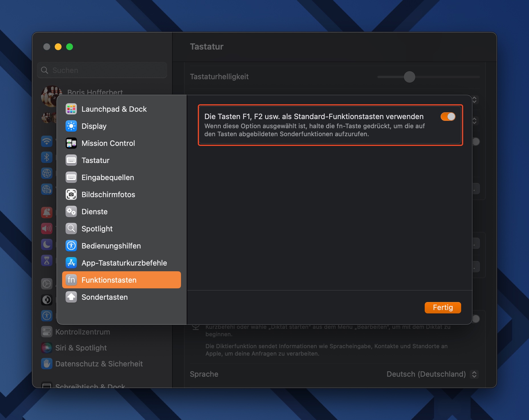This screenshot has height=420, width=529.
Task: Click the Bedienungshilfen accessibility icon
Action: point(71,246)
